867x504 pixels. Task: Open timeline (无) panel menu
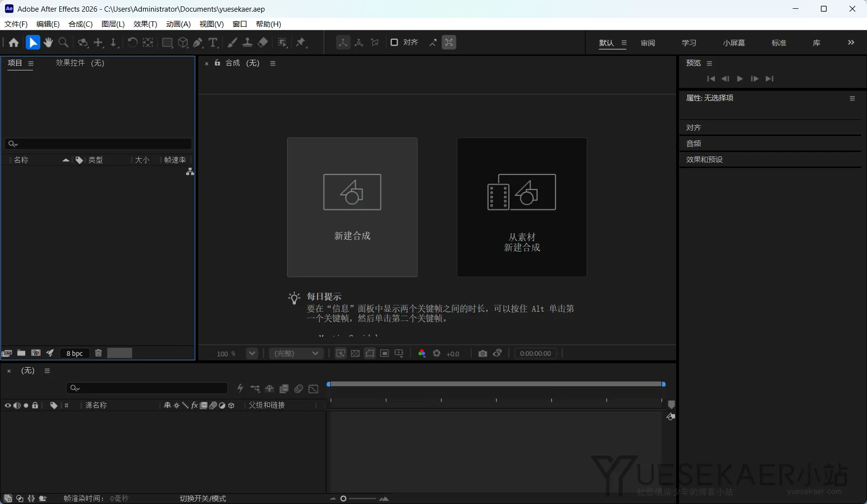coord(47,371)
